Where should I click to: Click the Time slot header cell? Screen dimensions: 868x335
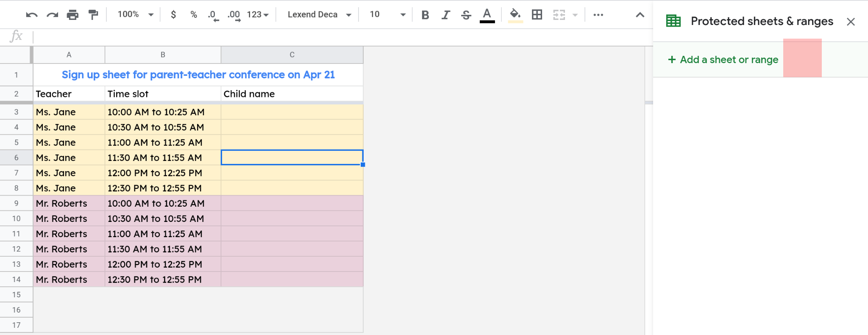[x=163, y=94]
